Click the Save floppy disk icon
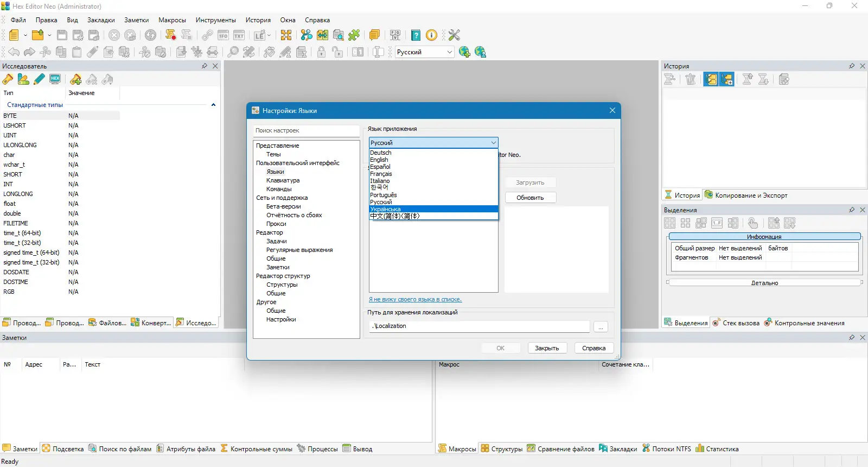This screenshot has height=467, width=868. pyautogui.click(x=62, y=35)
